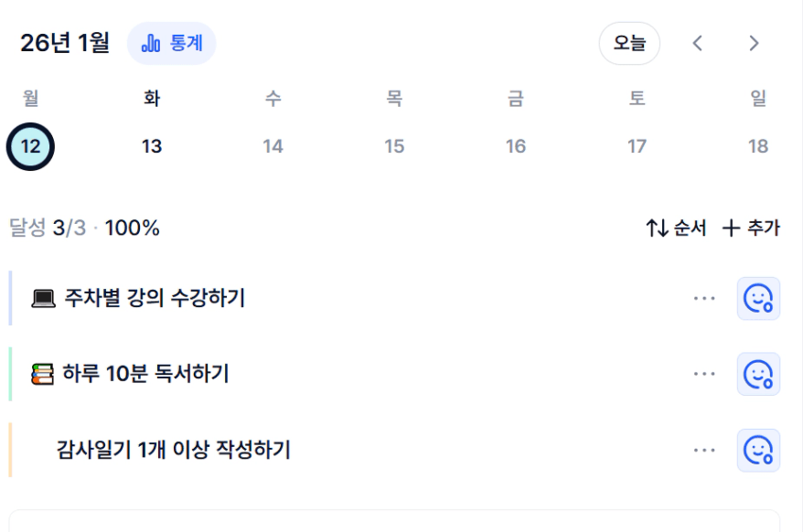Go to the next week arrow
This screenshot has height=532, width=803.
click(x=754, y=43)
